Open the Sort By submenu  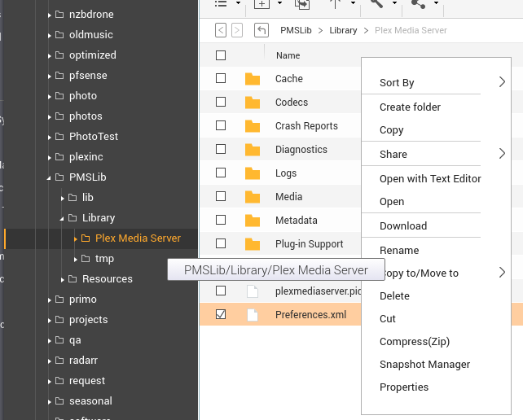[x=437, y=82]
